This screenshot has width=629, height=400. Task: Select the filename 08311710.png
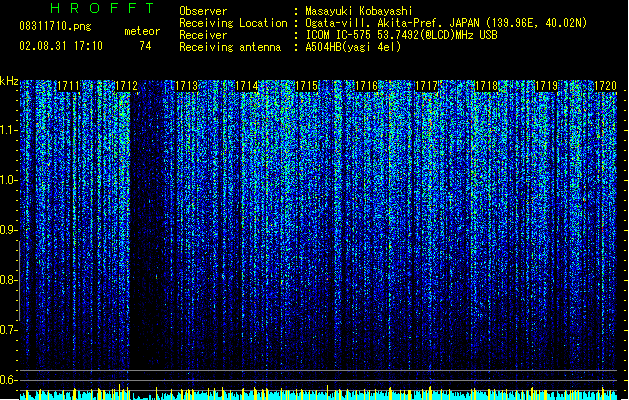click(55, 26)
